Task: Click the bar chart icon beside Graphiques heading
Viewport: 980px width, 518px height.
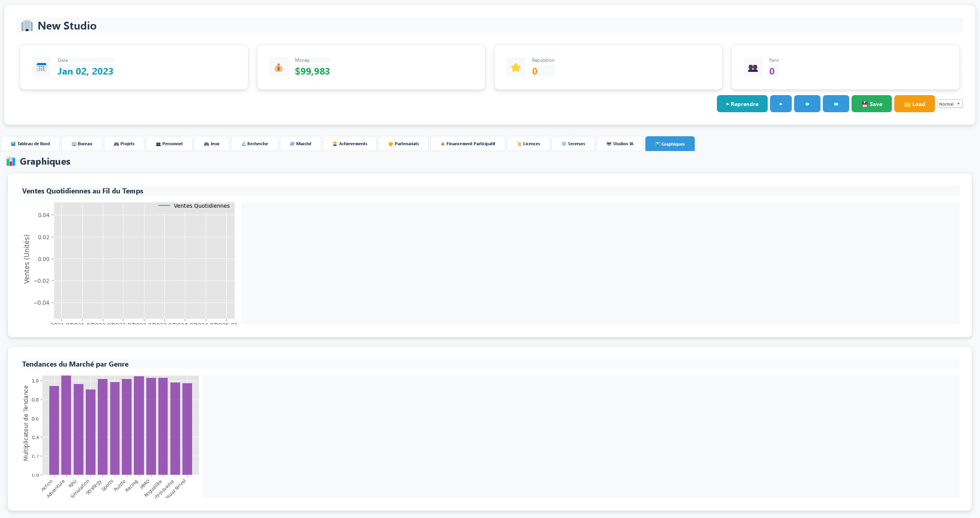Action: pyautogui.click(x=11, y=162)
